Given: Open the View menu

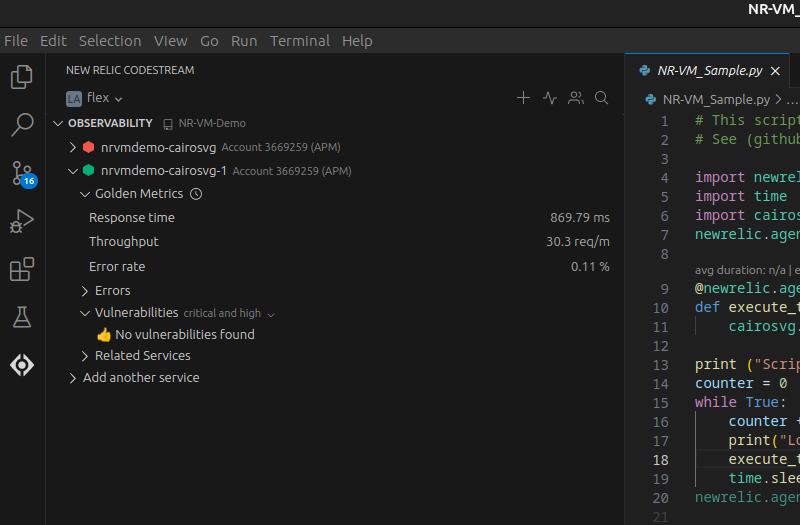Looking at the screenshot, I should [x=170, y=41].
